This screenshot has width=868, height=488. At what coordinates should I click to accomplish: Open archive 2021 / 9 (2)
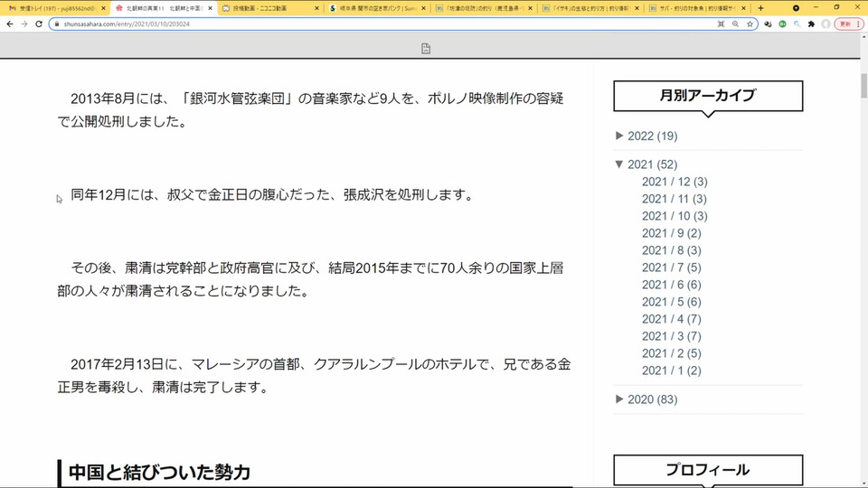coord(672,233)
